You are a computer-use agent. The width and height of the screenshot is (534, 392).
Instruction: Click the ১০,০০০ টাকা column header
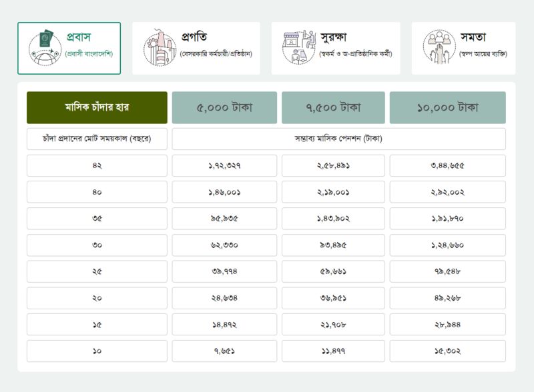[x=447, y=107]
